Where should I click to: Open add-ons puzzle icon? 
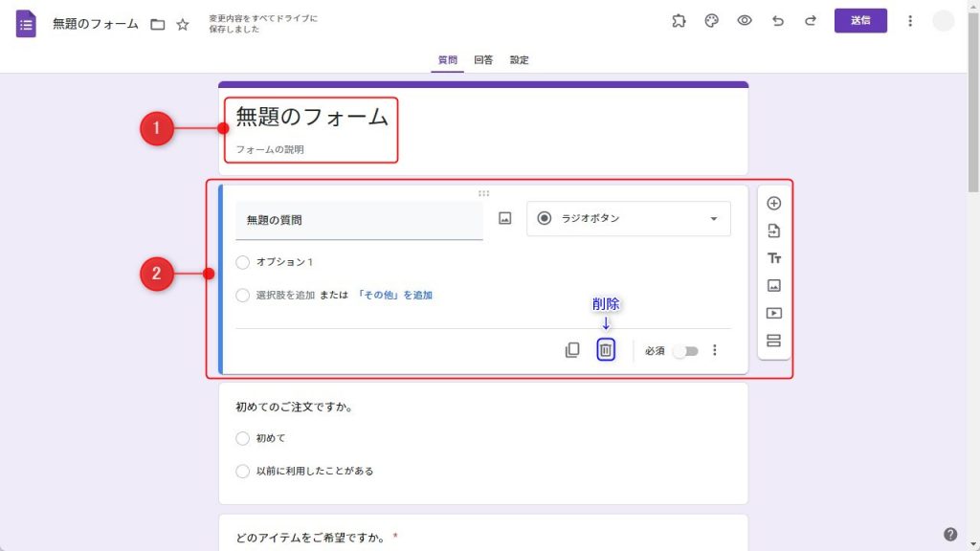[679, 21]
